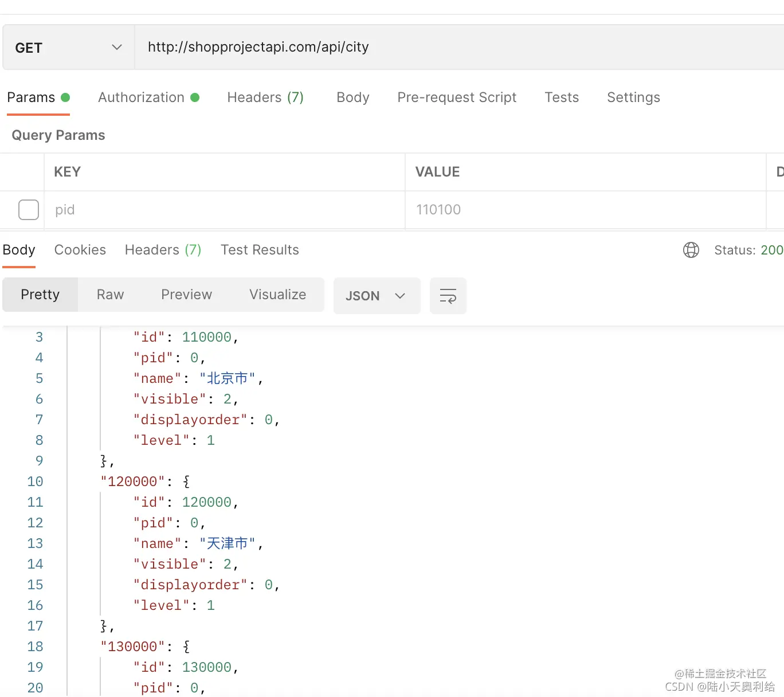Select the Pretty view
Viewport: 784px width, 697px height.
40,295
